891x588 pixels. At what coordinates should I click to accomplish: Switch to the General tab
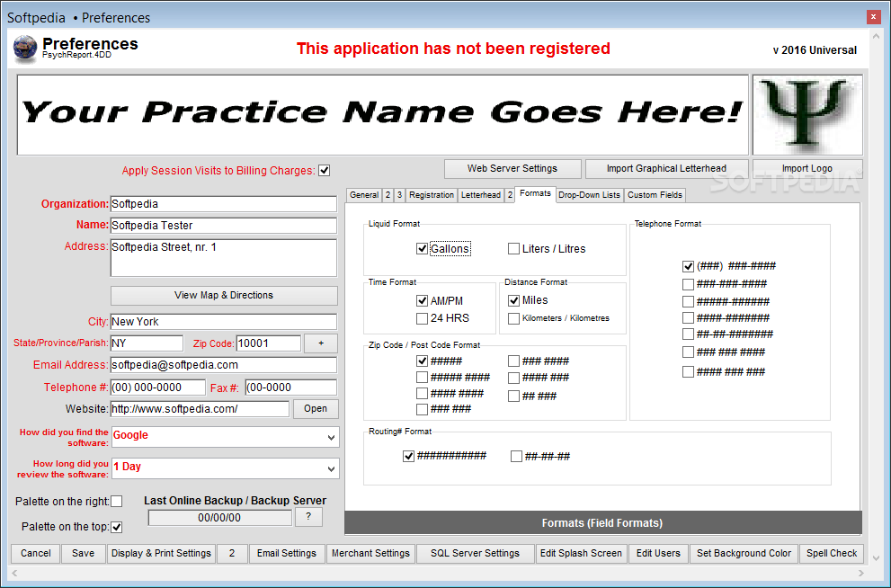[x=364, y=195]
